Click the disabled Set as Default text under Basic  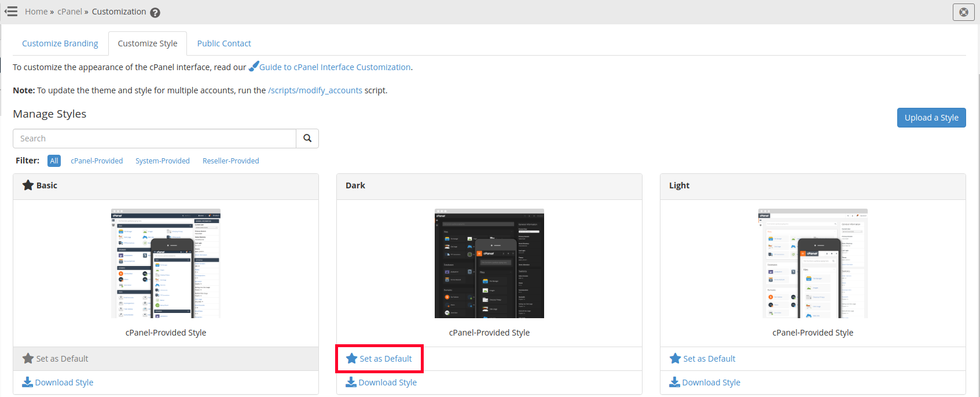[62, 359]
